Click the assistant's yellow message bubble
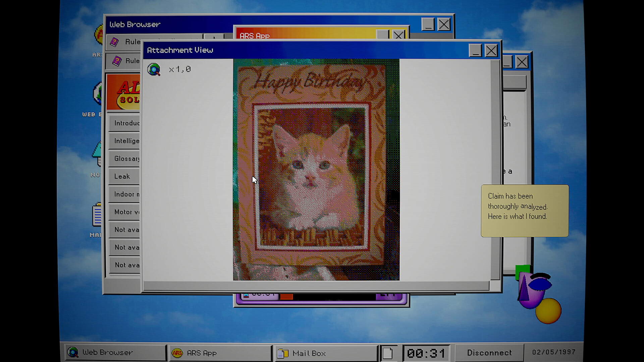 coord(525,210)
